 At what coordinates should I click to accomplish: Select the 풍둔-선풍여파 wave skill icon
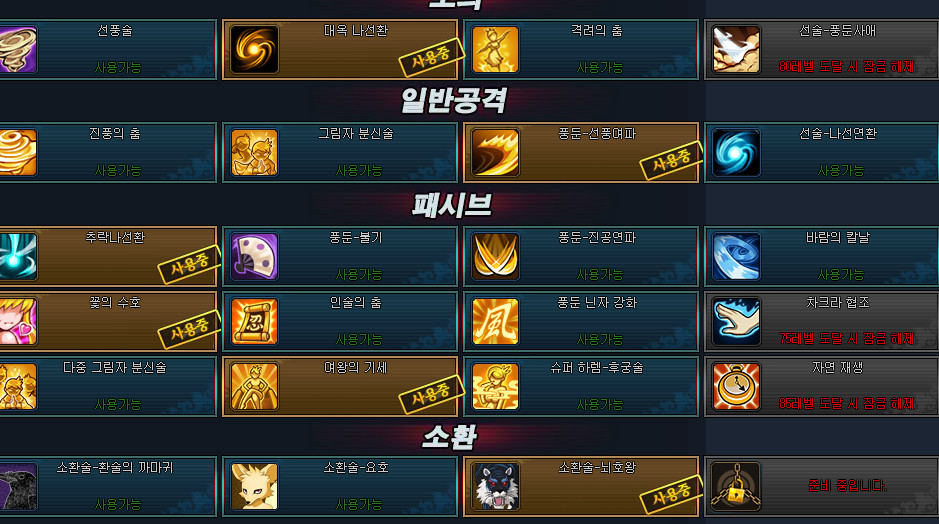pos(495,153)
